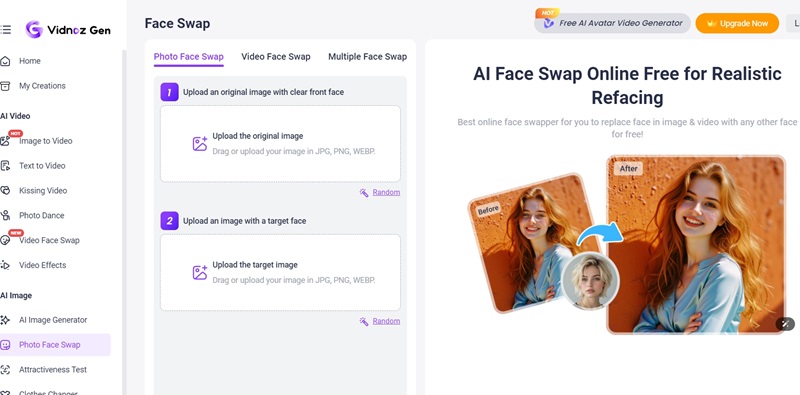This screenshot has width=800, height=395.
Task: Open Attractiveness Test tool
Action: [x=53, y=369]
